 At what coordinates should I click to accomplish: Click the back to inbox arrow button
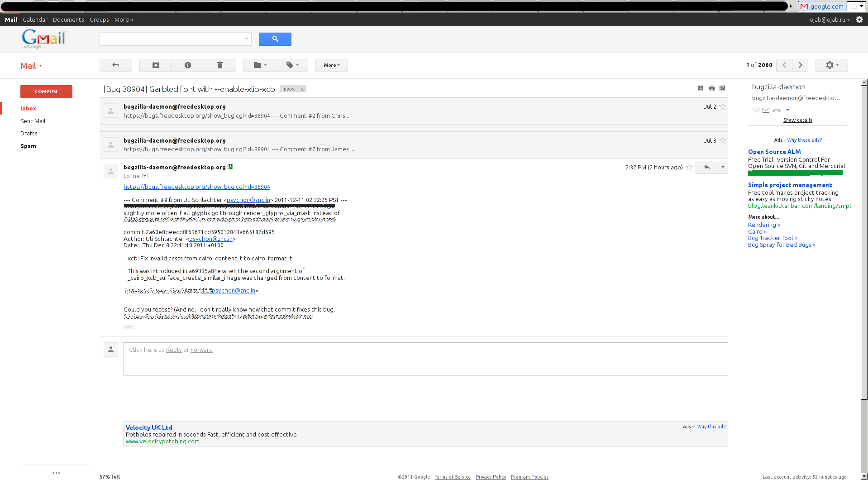pos(115,65)
